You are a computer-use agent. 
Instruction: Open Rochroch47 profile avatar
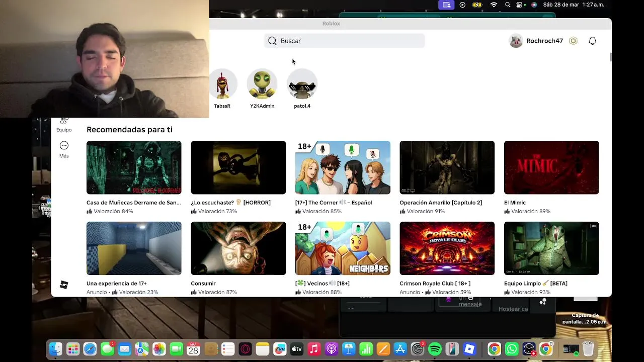[x=516, y=41]
